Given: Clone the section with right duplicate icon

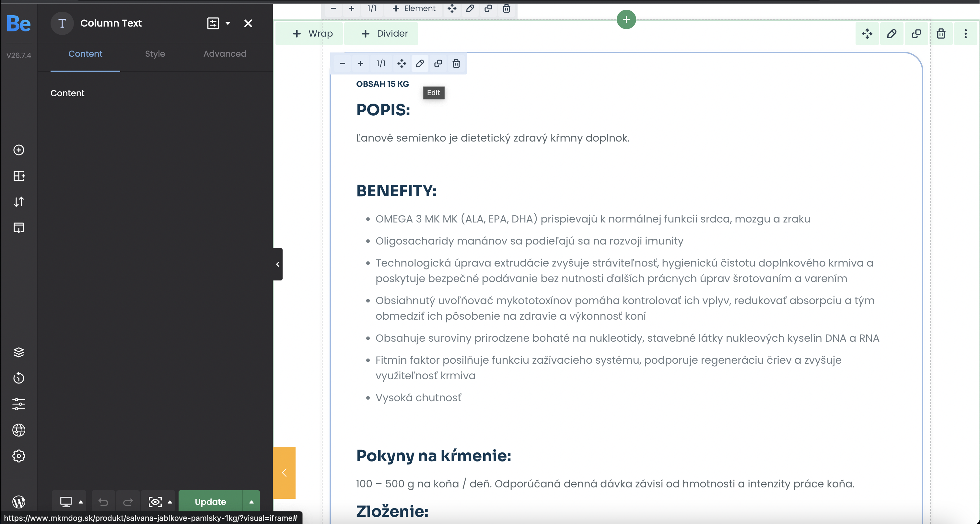Looking at the screenshot, I should pos(916,33).
